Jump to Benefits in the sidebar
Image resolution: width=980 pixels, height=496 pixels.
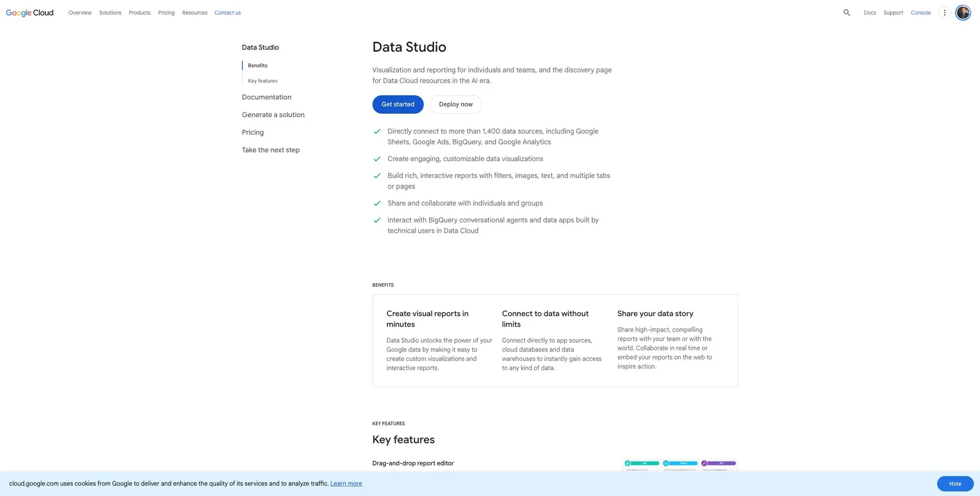point(258,65)
